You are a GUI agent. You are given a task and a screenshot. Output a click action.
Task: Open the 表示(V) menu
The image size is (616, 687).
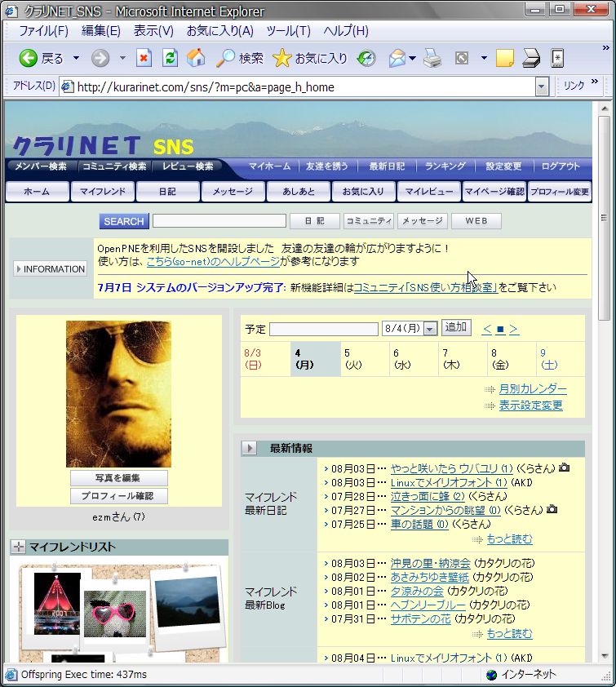[x=153, y=31]
